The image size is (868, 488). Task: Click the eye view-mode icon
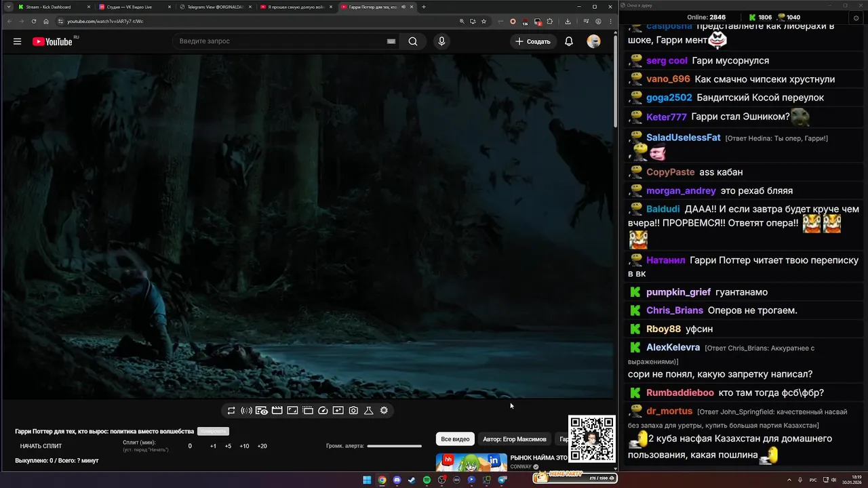(x=261, y=411)
